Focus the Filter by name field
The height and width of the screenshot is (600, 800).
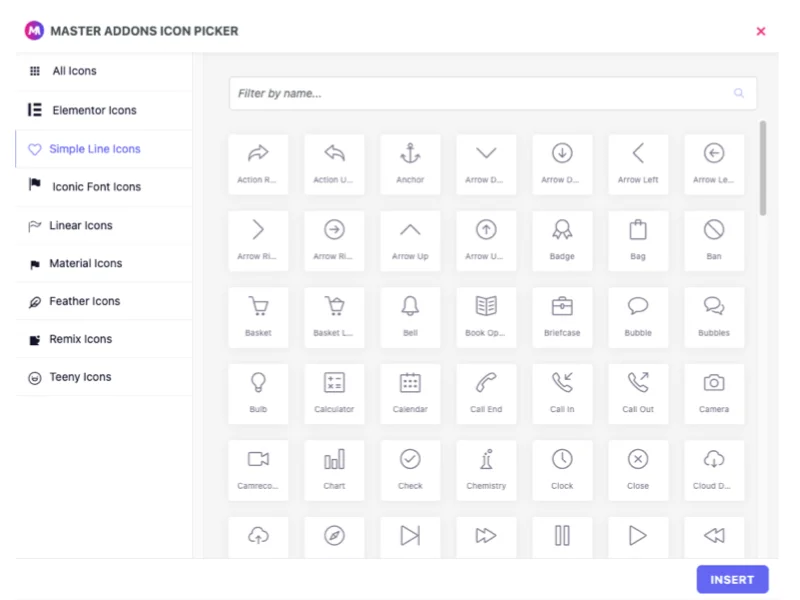click(493, 93)
